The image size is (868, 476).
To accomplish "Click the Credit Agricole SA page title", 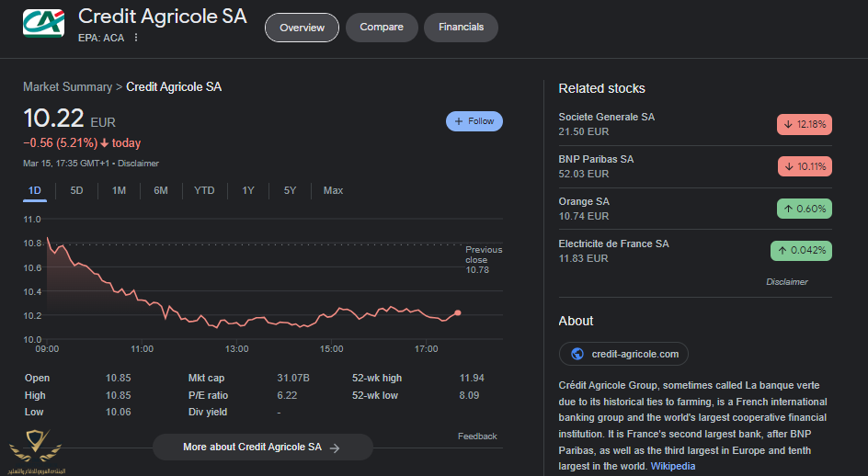I will [x=162, y=17].
